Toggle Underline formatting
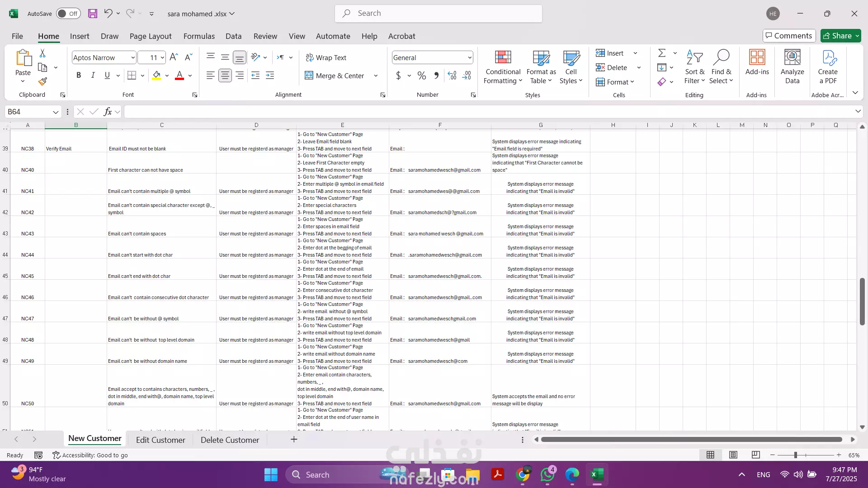Screen dimensions: 868x488 click(x=107, y=75)
